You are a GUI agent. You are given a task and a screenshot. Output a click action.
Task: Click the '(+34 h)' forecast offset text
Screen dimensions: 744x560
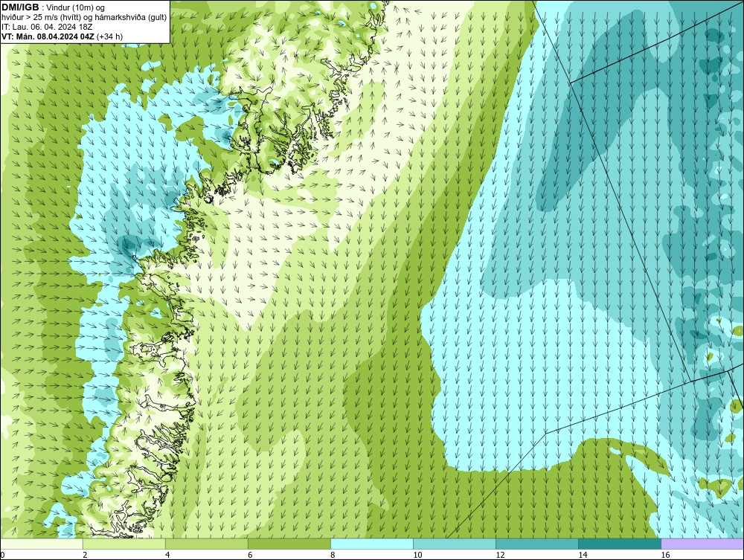coord(109,36)
